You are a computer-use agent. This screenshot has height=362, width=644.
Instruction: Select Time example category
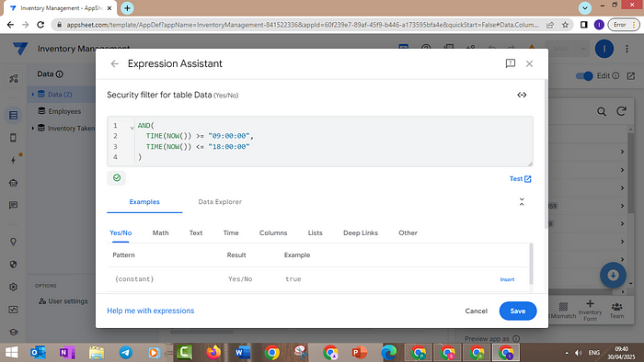231,232
